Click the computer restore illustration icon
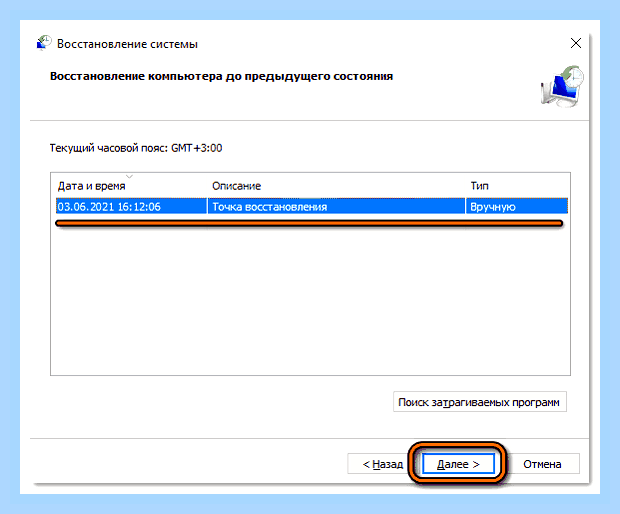The width and height of the screenshot is (620, 514). click(x=562, y=87)
